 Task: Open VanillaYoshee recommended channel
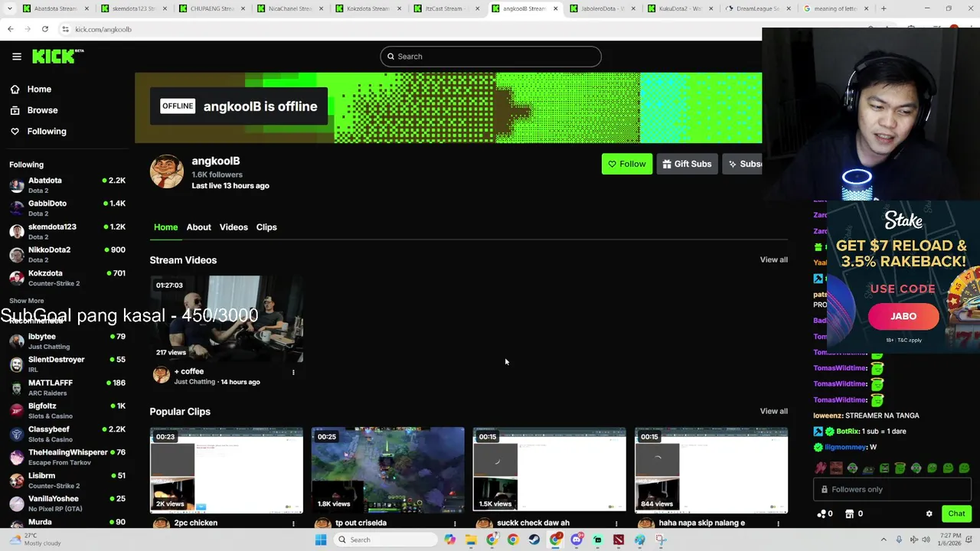(x=67, y=504)
